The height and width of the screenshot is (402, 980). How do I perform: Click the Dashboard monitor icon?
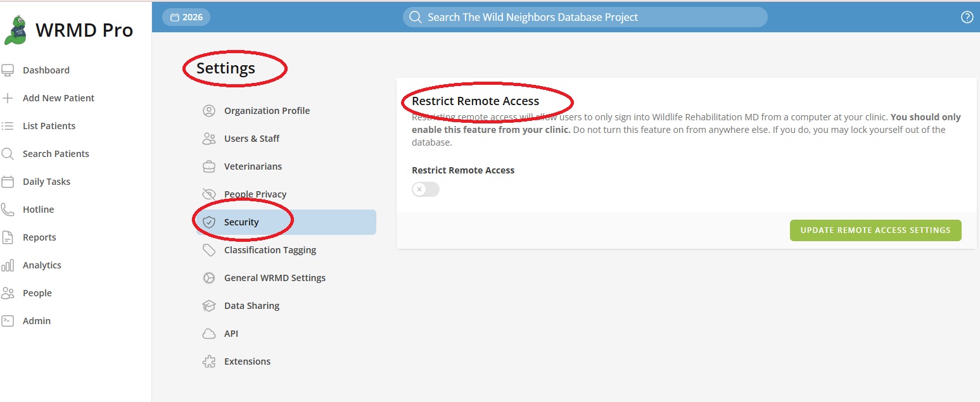8,70
